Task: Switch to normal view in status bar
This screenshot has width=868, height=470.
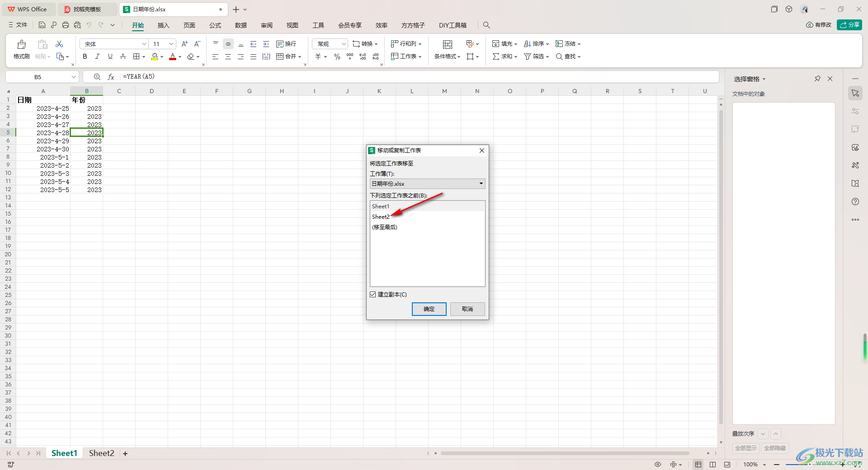Action: [698, 464]
